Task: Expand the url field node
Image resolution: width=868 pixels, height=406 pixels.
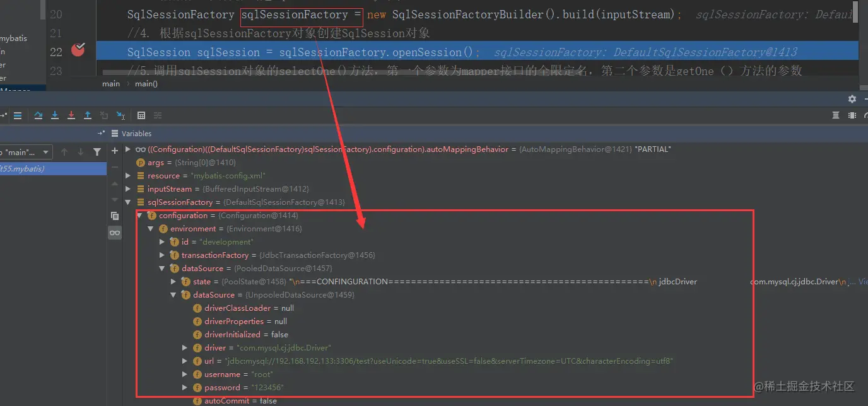Action: point(185,361)
